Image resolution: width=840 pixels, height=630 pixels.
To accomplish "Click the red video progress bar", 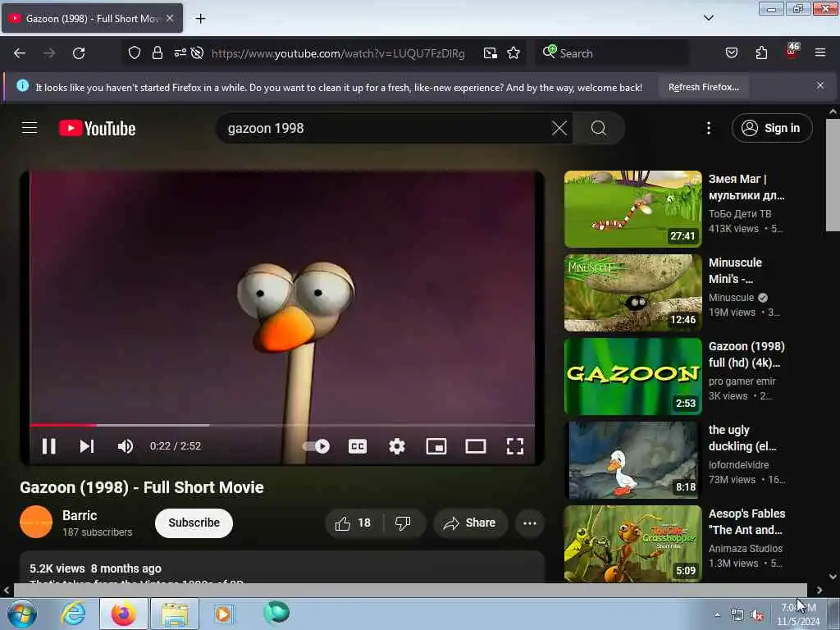I will point(63,425).
